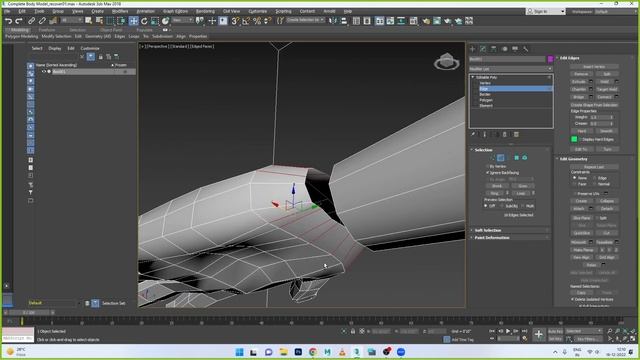Open the Rendering menu
The height and width of the screenshot is (360, 640).
click(205, 11)
